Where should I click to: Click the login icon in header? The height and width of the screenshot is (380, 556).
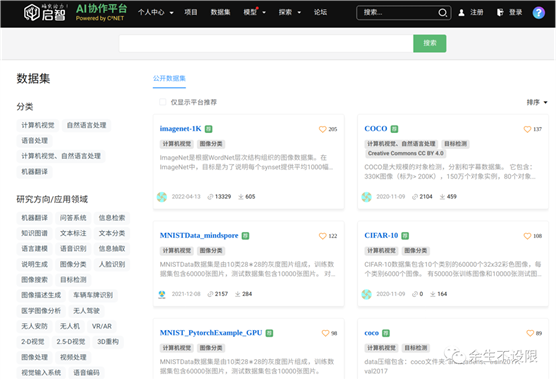[x=500, y=12]
